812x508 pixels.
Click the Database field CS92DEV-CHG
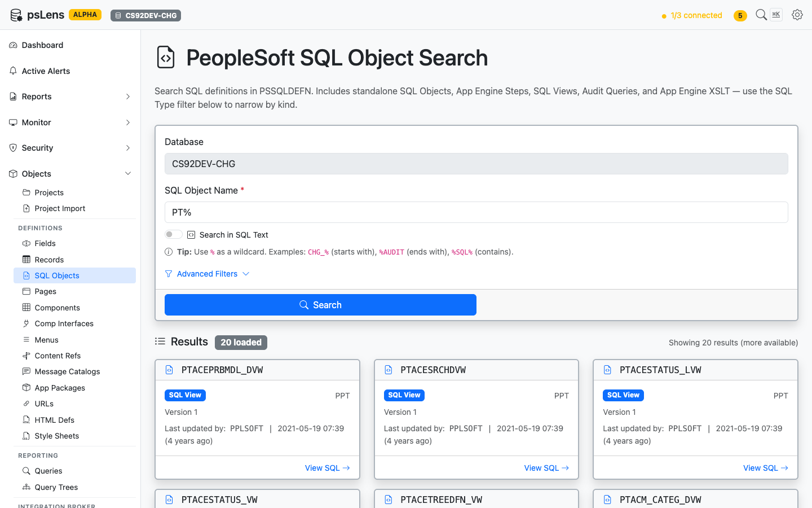[x=476, y=164]
